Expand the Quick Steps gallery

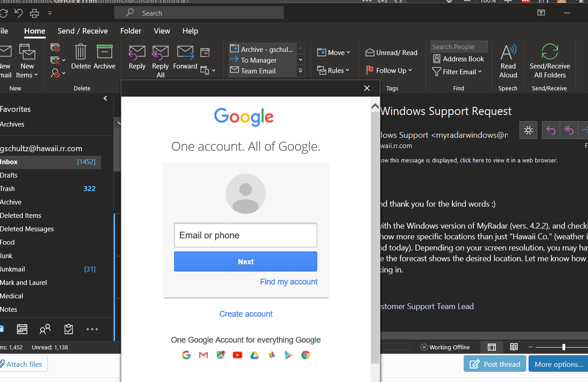point(301,71)
